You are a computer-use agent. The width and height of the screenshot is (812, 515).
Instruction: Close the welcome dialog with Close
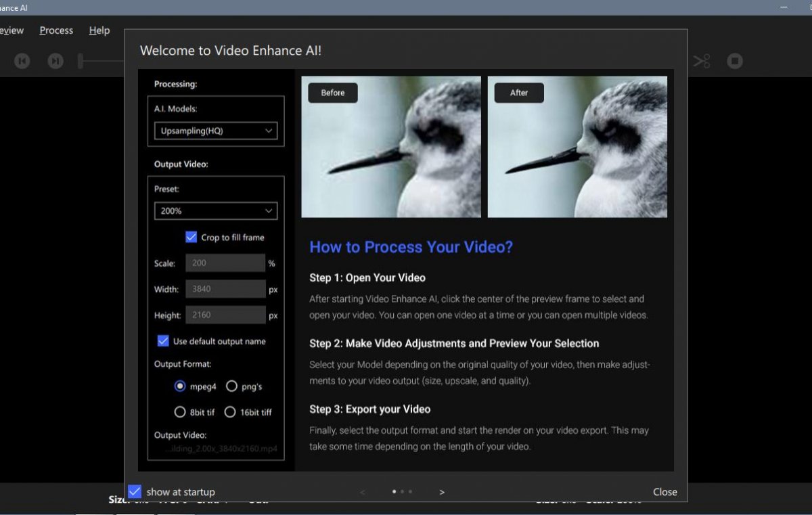[665, 492]
